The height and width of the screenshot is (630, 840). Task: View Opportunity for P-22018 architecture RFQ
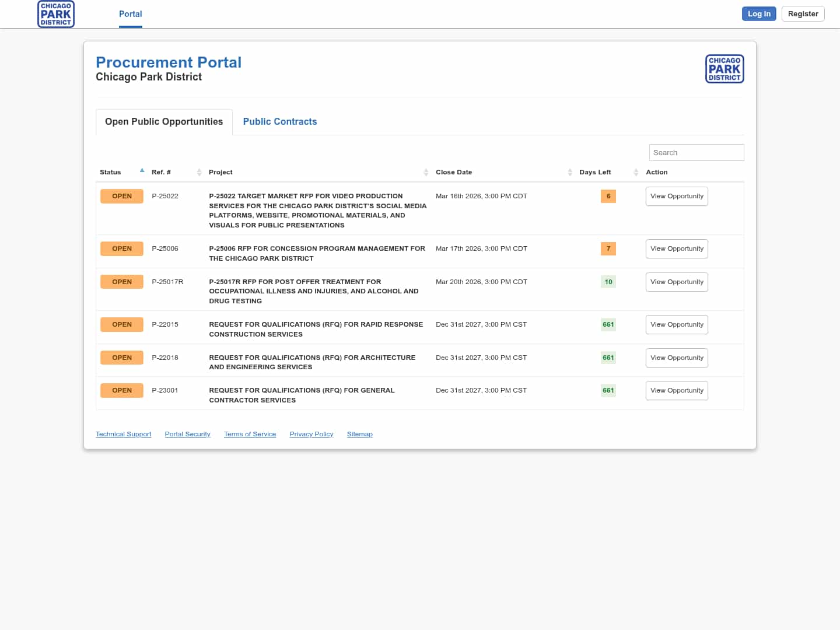[677, 358]
